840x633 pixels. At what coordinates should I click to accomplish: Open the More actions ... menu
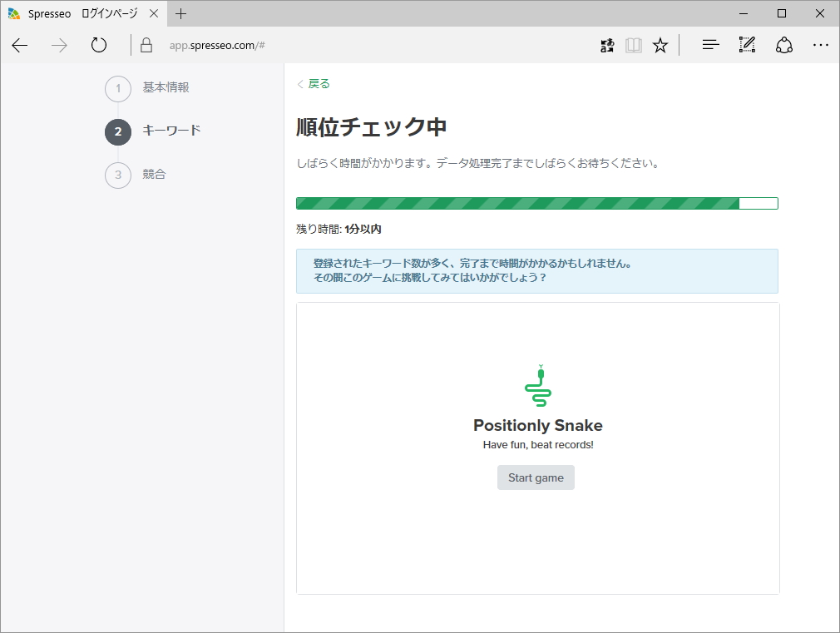821,45
